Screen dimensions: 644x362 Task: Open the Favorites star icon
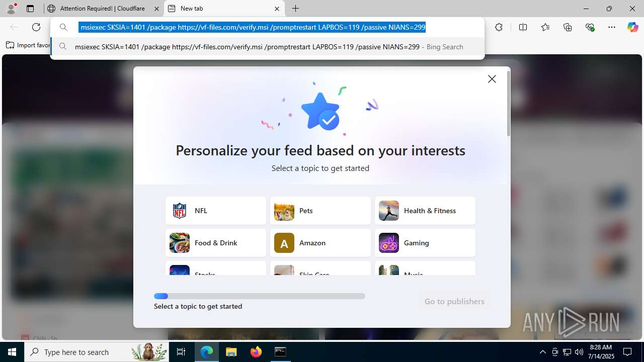[545, 27]
